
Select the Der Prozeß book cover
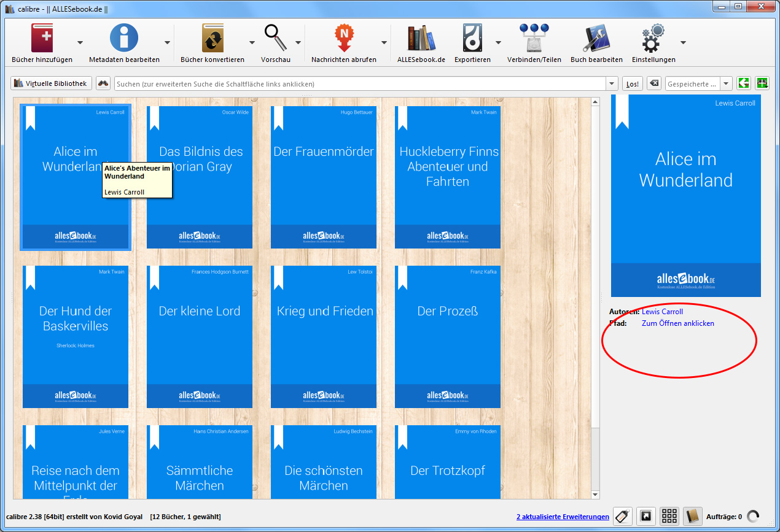tap(448, 337)
